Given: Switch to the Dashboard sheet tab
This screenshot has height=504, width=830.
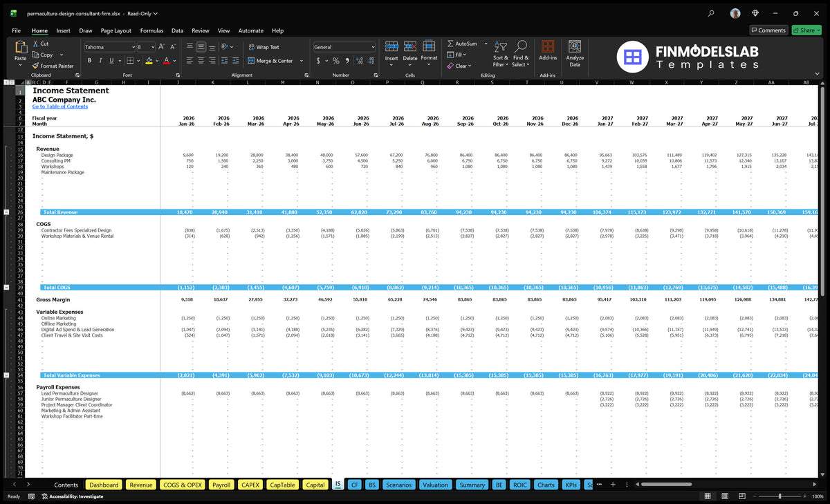Looking at the screenshot, I should (x=104, y=485).
